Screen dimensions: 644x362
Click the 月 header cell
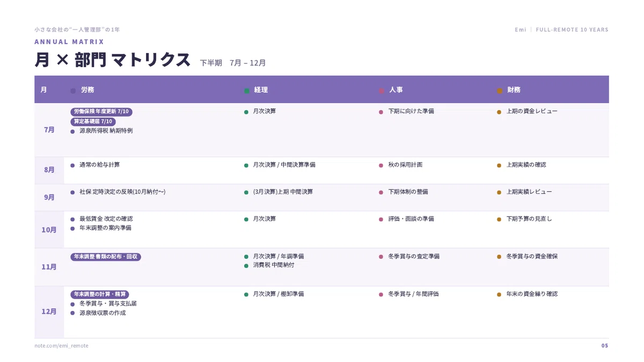43,90
